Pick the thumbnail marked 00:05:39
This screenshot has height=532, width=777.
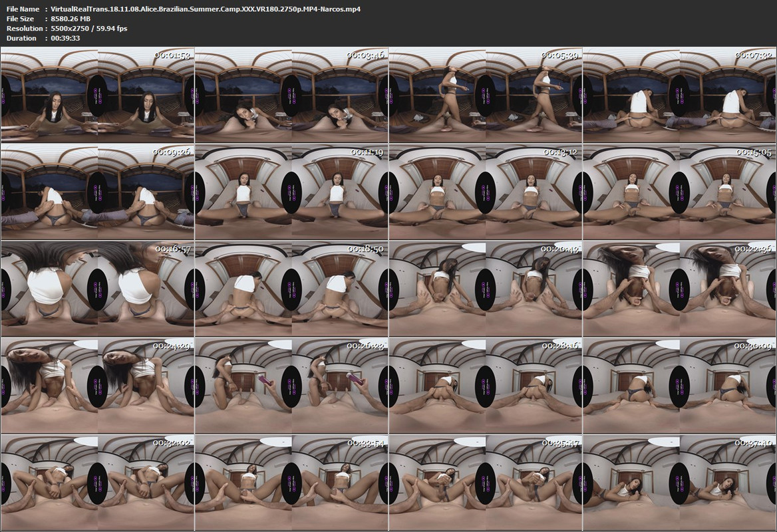click(486, 94)
